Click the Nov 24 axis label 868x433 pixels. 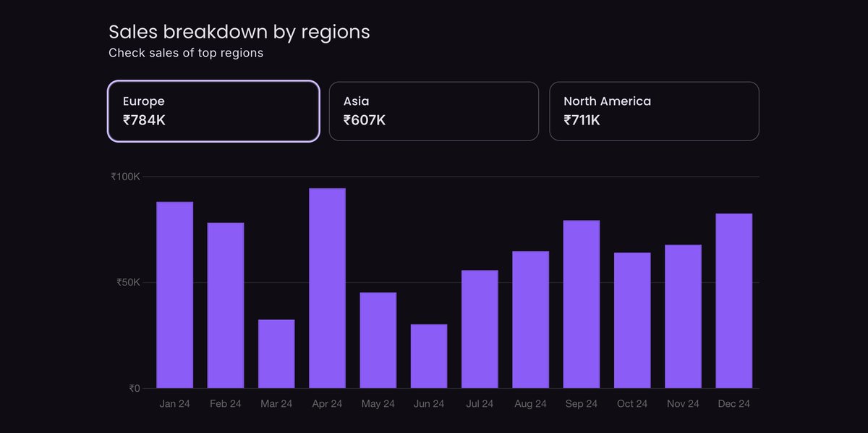click(683, 404)
